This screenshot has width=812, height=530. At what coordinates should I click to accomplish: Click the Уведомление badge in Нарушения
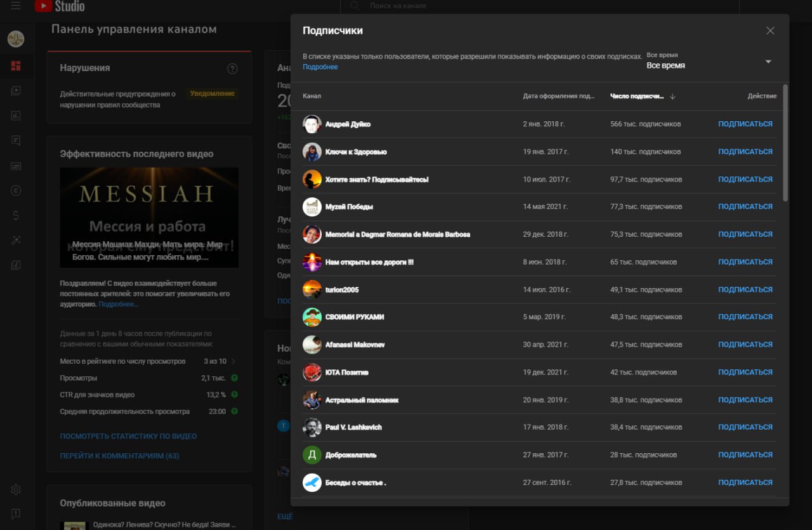coord(213,93)
